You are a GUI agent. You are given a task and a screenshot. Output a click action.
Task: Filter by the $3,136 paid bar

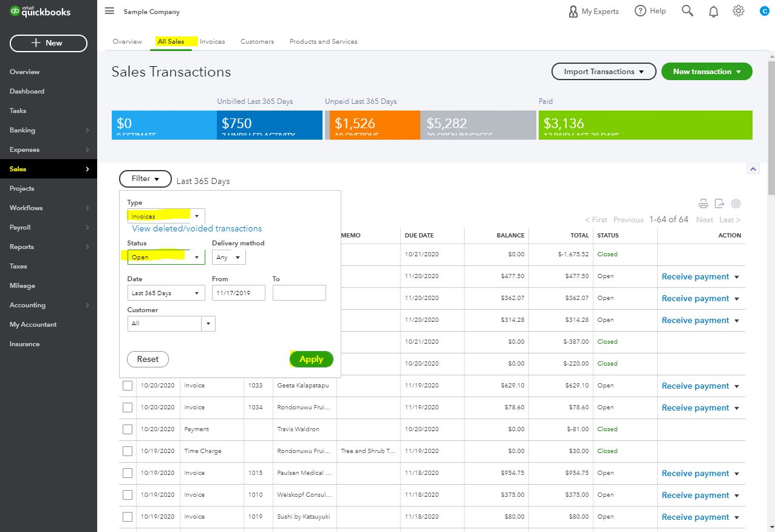[x=646, y=125]
